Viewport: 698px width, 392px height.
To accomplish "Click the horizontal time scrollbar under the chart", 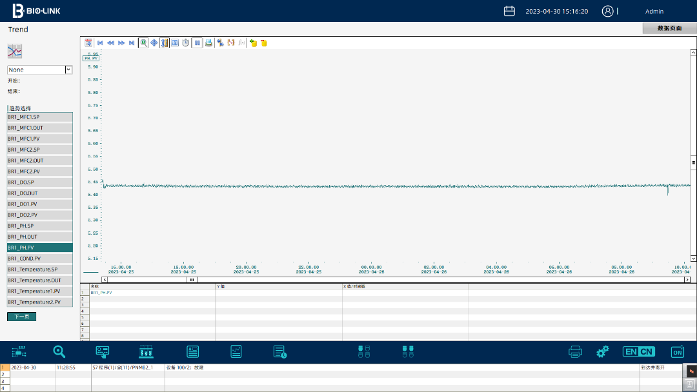I will click(x=396, y=279).
